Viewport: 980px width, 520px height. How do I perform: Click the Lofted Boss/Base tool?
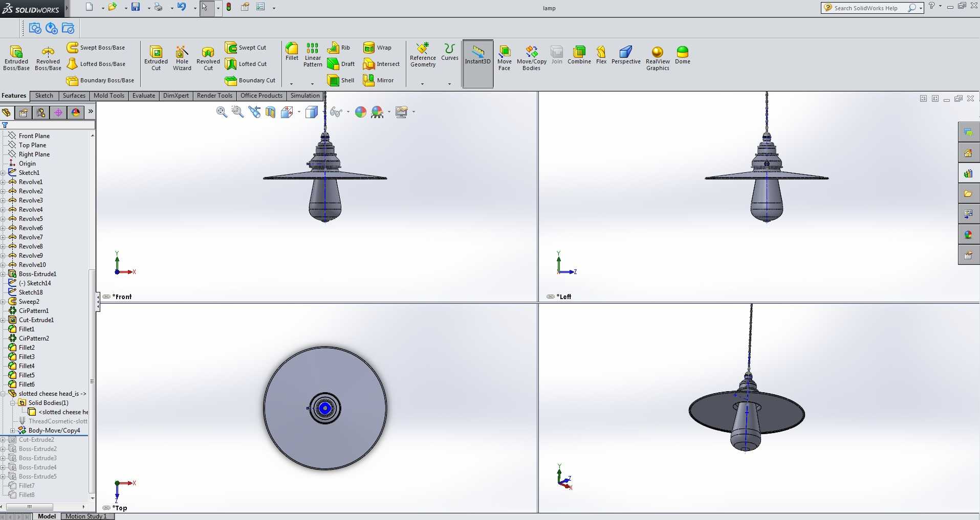(96, 64)
